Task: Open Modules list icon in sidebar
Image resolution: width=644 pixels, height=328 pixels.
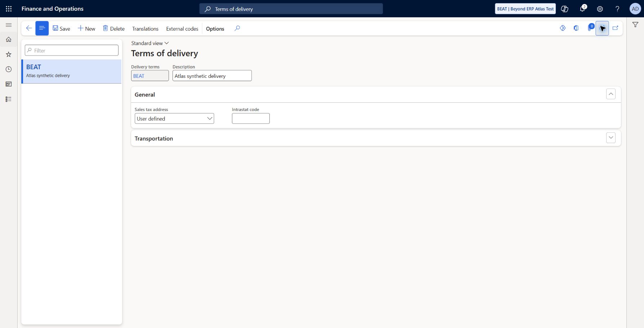Action: [x=9, y=99]
